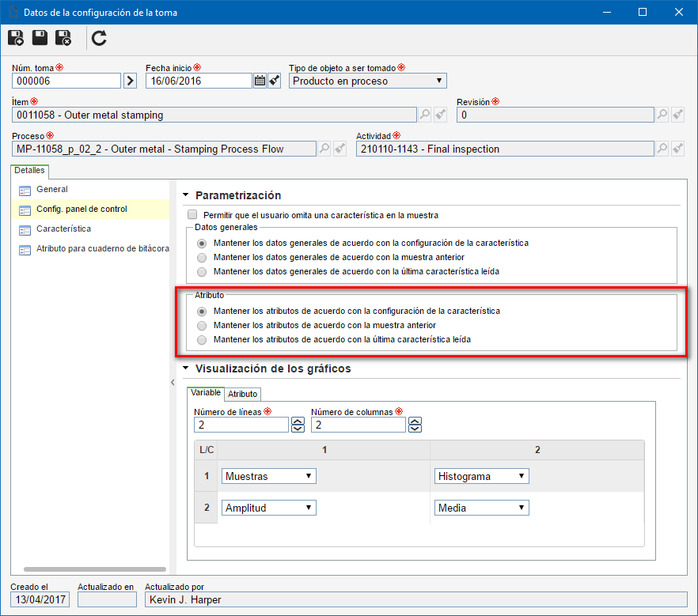This screenshot has width=698, height=616.
Task: Click the Núm. toma input field
Action: [66, 81]
